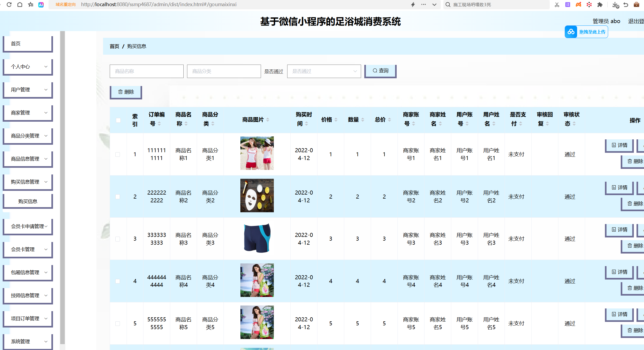This screenshot has width=644, height=350.
Task: Open 会员卡申请管理 in the sidebar
Action: tap(28, 226)
